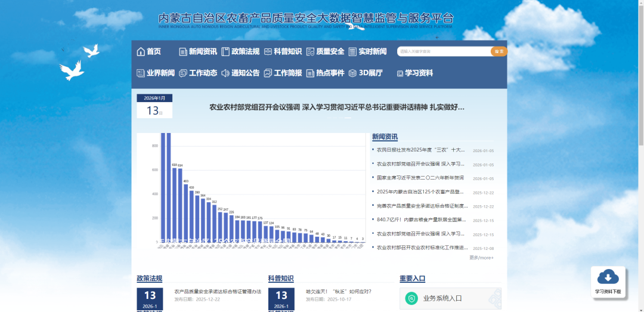The height and width of the screenshot is (312, 644).
Task: Select the 热点事件 menu entry
Action: (x=330, y=73)
